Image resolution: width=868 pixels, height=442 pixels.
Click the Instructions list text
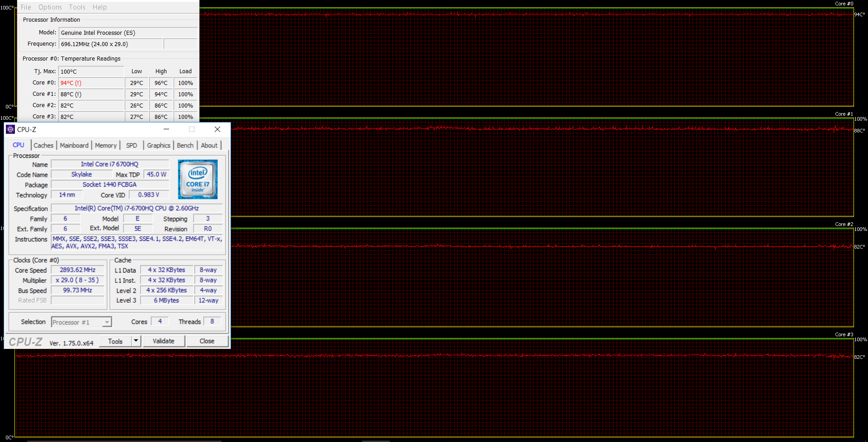[x=137, y=242]
